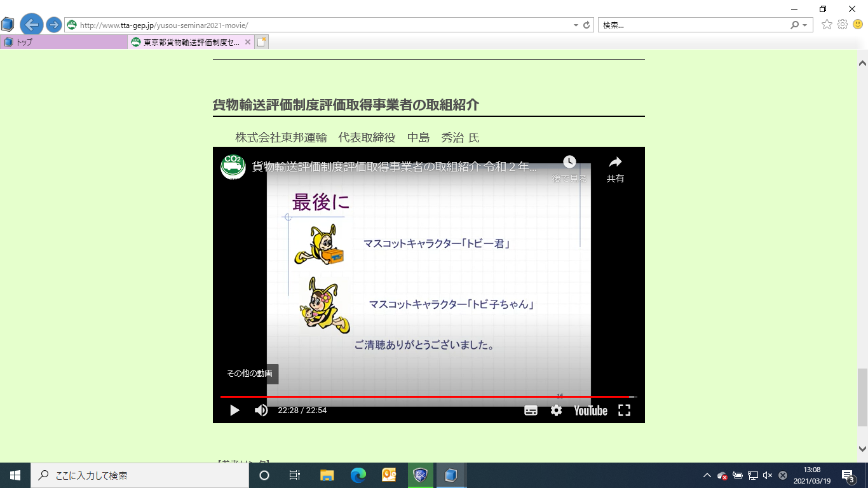Click the 共有 share arrow icon
868x488 pixels.
tap(615, 162)
